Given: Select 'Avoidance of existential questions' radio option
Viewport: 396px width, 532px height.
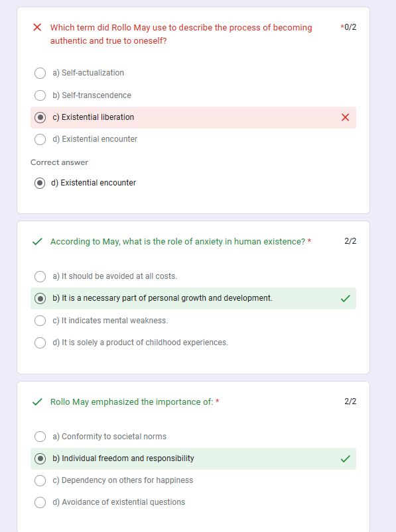Looking at the screenshot, I should click(x=40, y=502).
